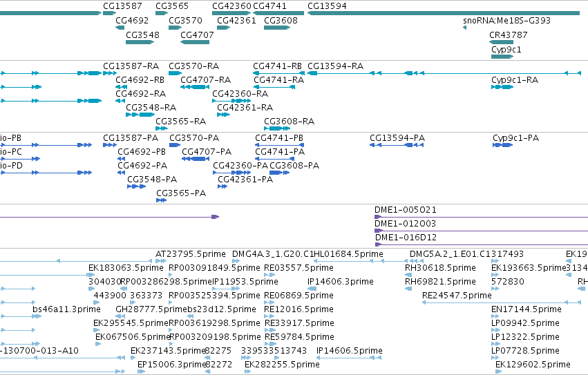Click the CG3608-PA protein label
The height and width of the screenshot is (375, 588).
tap(294, 166)
